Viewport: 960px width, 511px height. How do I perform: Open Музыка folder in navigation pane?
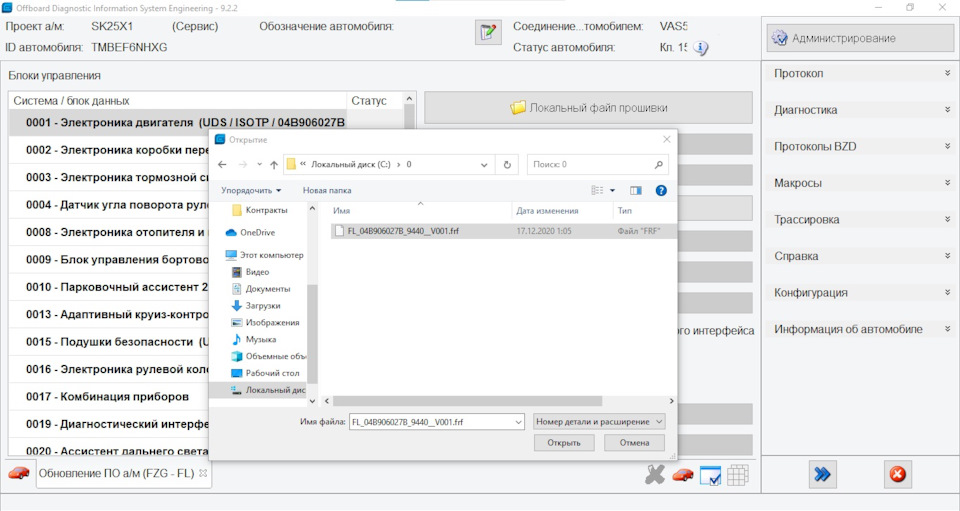coord(253,339)
